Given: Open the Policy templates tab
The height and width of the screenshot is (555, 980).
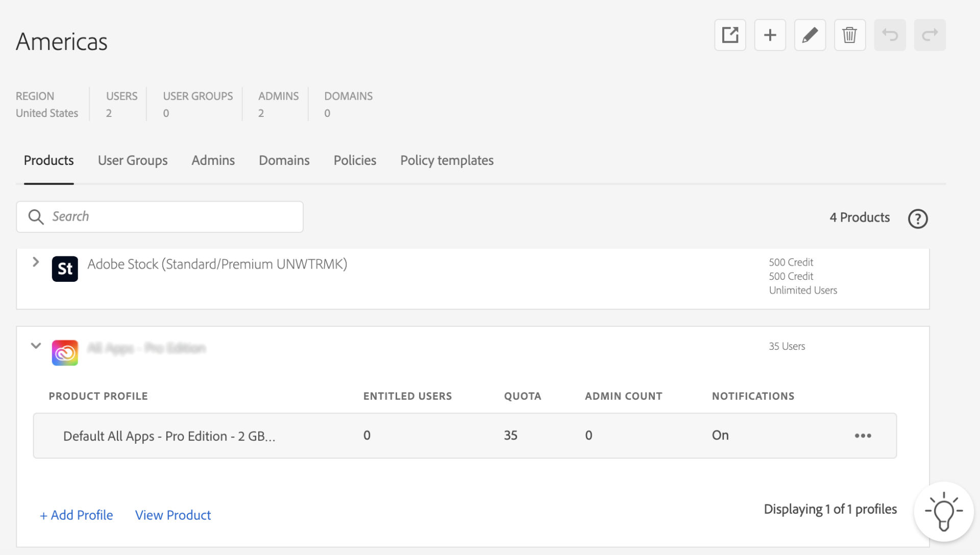Looking at the screenshot, I should 447,160.
